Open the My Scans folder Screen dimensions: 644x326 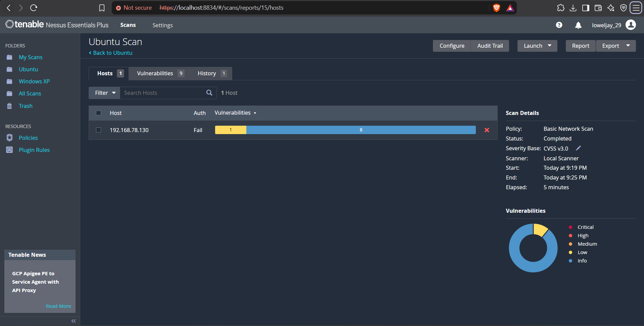point(31,57)
